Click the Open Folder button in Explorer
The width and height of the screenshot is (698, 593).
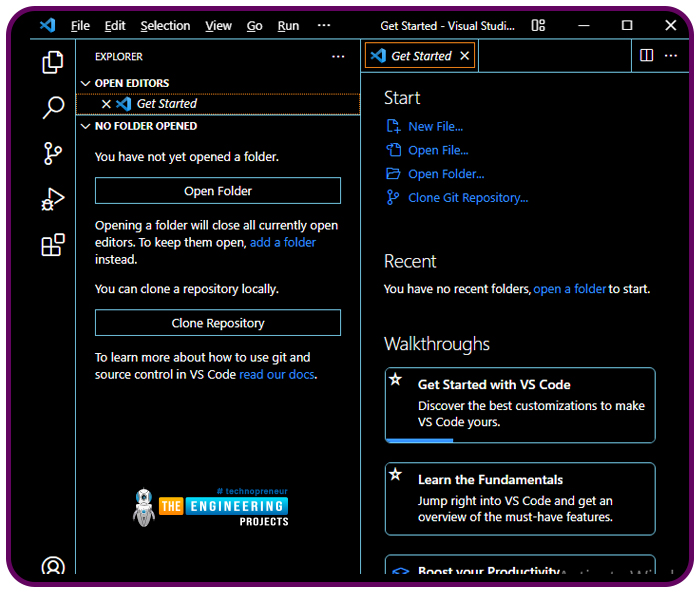[218, 191]
